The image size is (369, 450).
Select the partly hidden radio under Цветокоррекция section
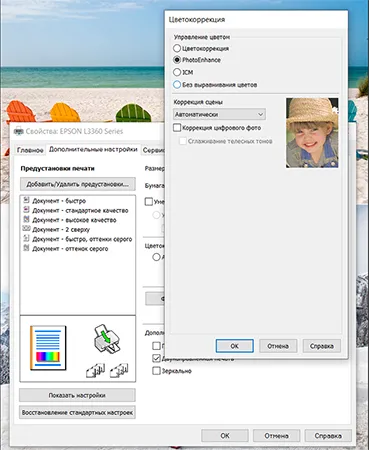point(156,257)
